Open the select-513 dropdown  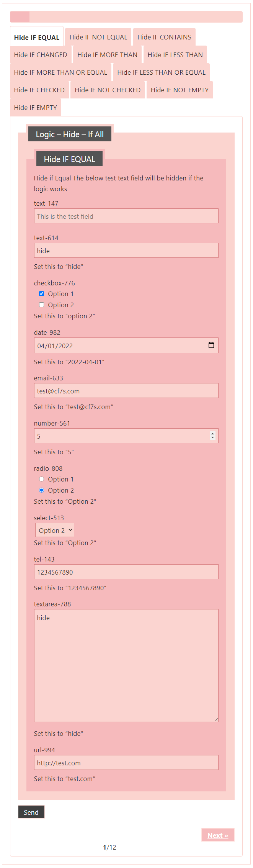(55, 531)
